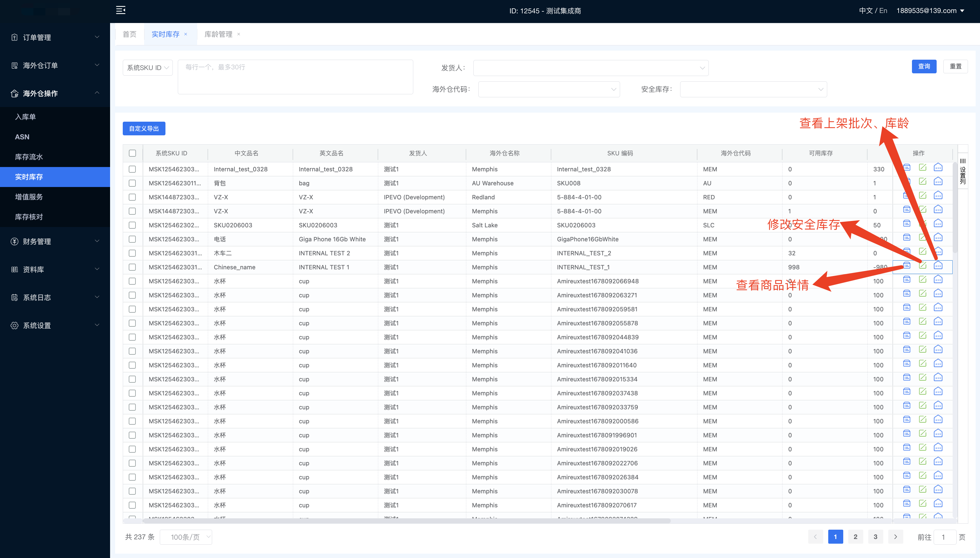980x558 pixels.
Task: Click edit safety stock icon for Amireuxtest1678092066948 row
Action: (923, 279)
